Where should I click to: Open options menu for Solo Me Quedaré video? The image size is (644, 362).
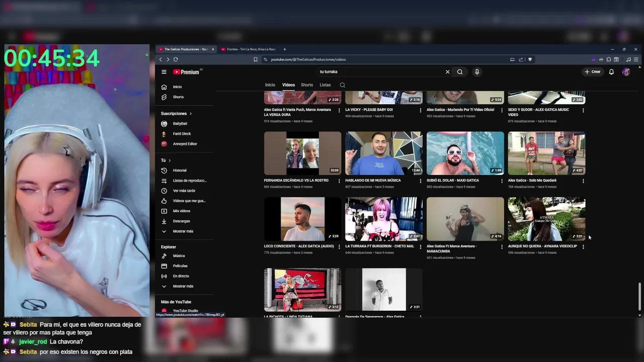583,180
